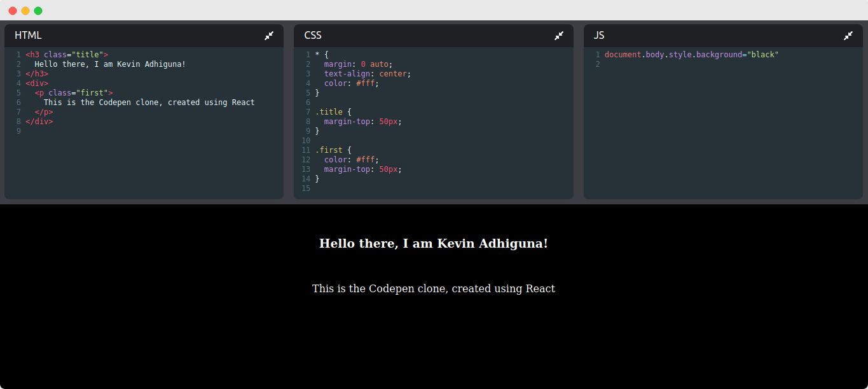Collapse the HTML editor panel
This screenshot has height=389, width=868.
click(x=269, y=36)
